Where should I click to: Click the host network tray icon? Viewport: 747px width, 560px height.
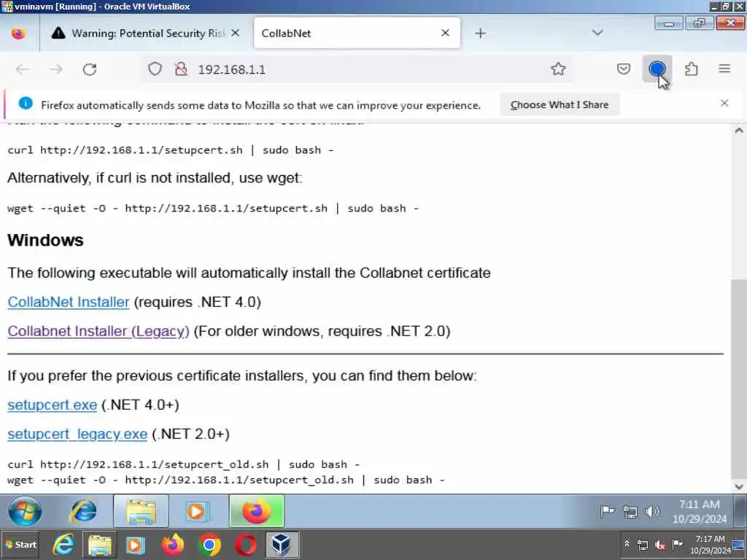643,545
